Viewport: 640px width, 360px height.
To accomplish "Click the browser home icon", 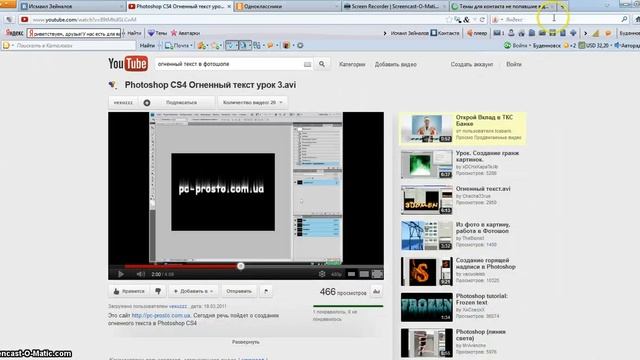I will (x=637, y=20).
